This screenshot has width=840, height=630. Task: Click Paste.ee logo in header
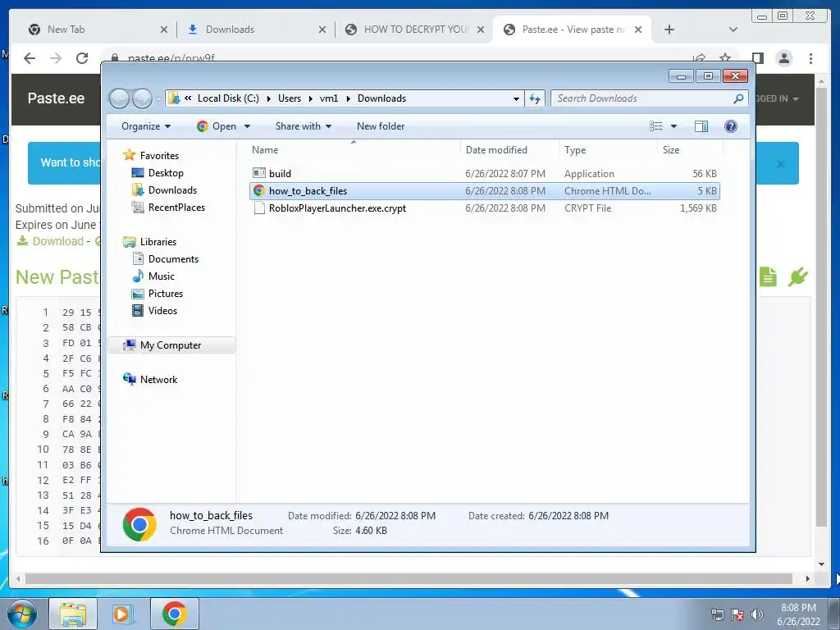[56, 98]
